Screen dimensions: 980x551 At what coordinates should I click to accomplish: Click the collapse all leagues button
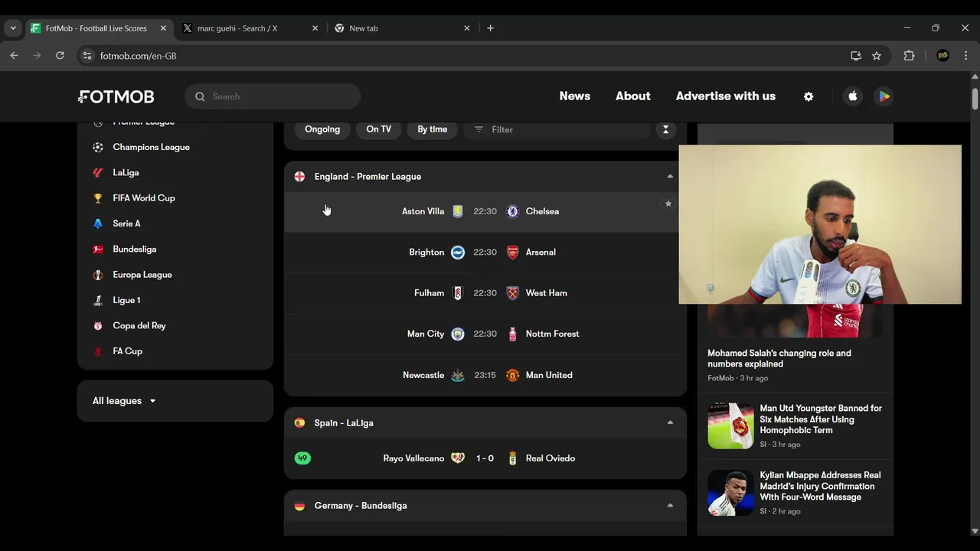click(665, 129)
